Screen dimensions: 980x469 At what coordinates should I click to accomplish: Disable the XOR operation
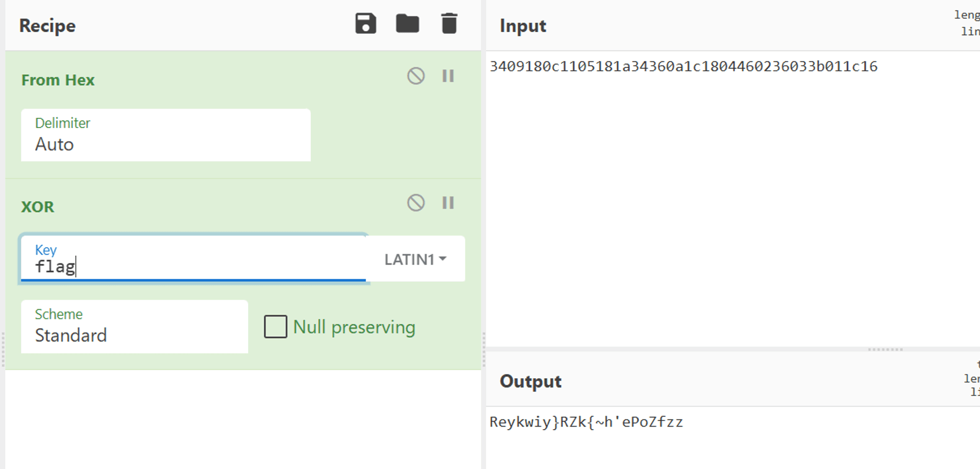coord(416,203)
